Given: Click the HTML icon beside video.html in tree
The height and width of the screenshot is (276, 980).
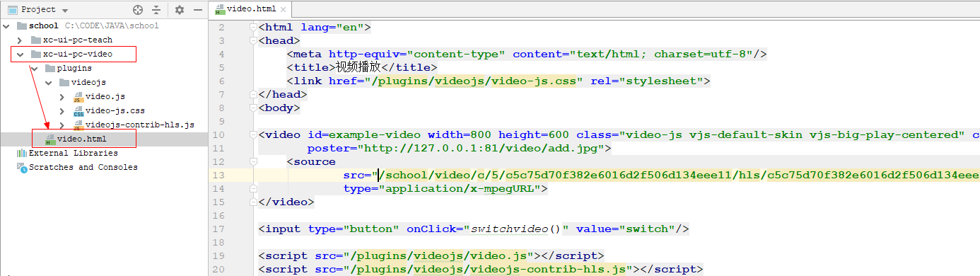Looking at the screenshot, I should [49, 139].
